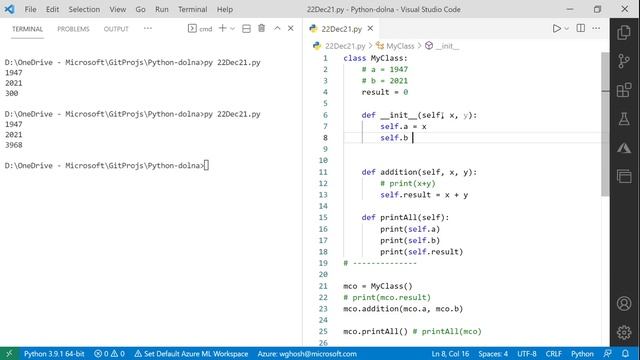
Task: Open the View menu
Action: point(118,9)
